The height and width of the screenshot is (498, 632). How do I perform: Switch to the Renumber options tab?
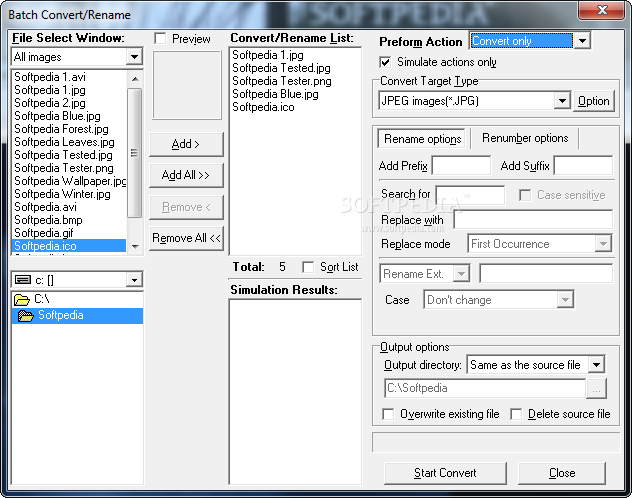(x=525, y=138)
